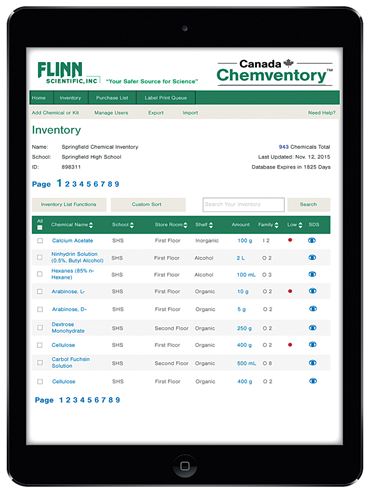Sort the Store Room column
Viewport: 370px width, 493px height.
(x=185, y=225)
